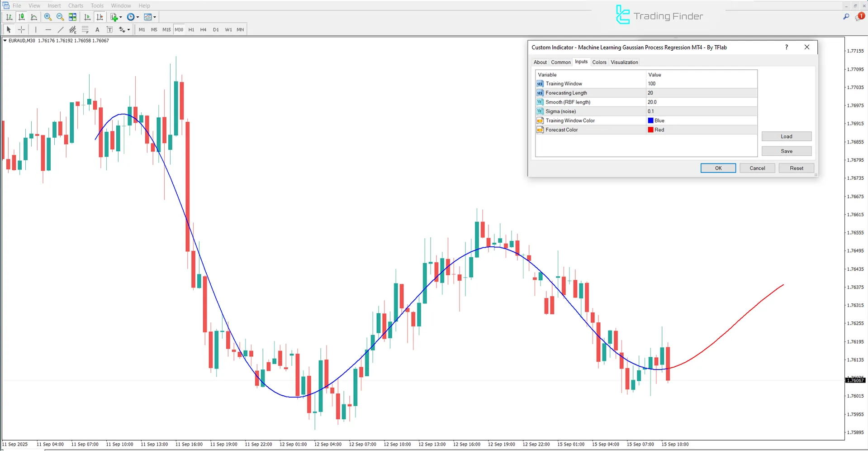
Task: Toggle the D1 timeframe button
Action: click(216, 30)
